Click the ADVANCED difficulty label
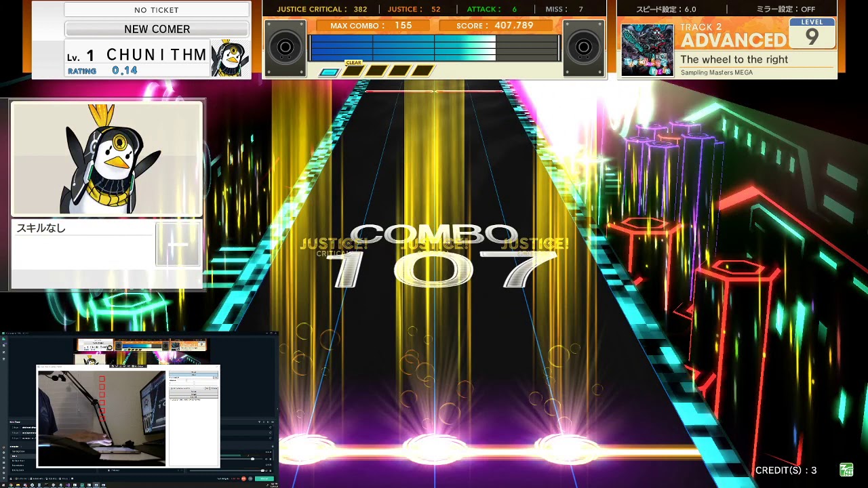The height and width of the screenshot is (488, 868). (734, 40)
